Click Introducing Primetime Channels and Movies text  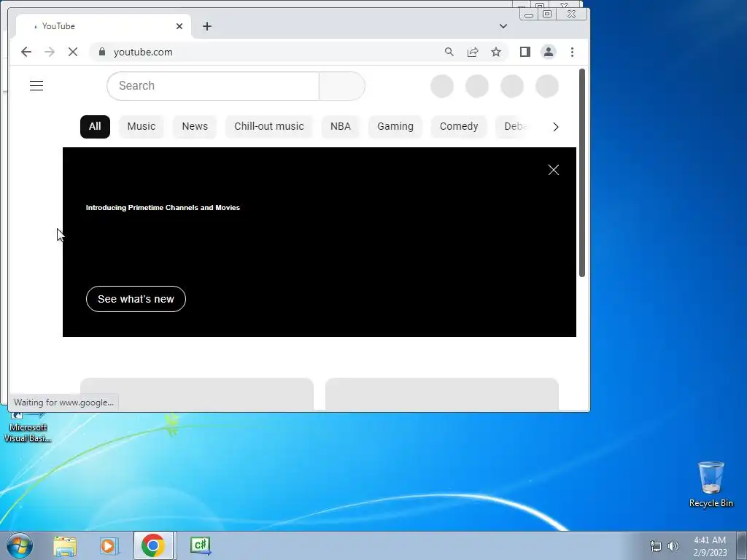click(163, 208)
